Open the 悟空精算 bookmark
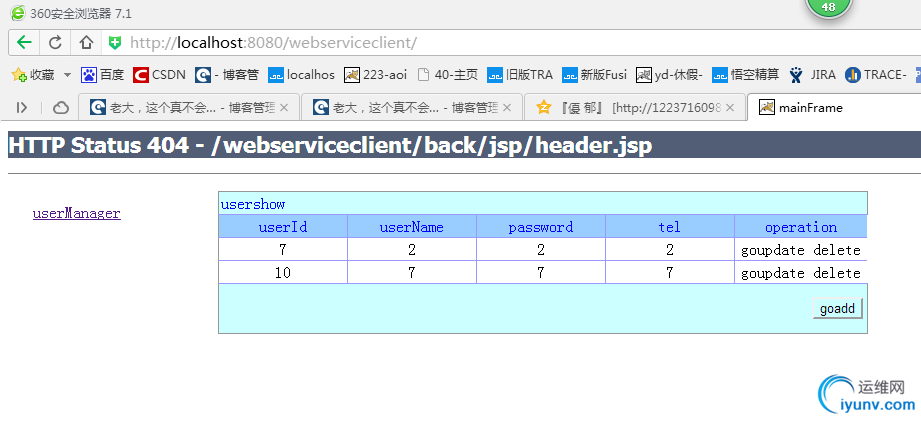Image resolution: width=921 pixels, height=421 pixels. [745, 75]
